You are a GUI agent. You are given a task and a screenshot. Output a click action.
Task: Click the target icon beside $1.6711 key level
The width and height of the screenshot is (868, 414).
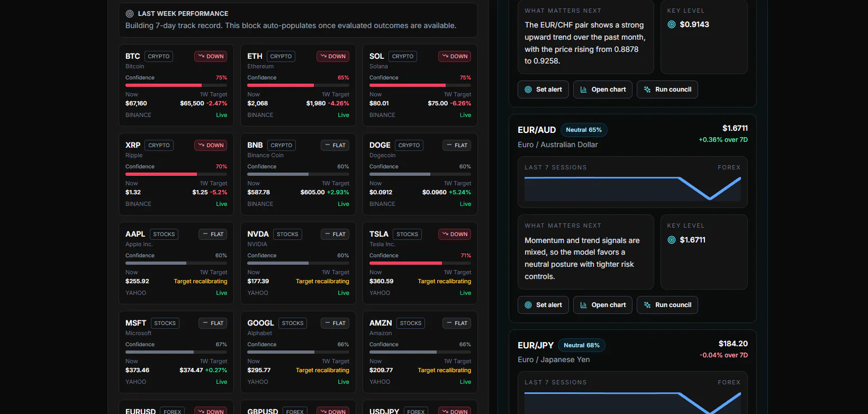[672, 240]
